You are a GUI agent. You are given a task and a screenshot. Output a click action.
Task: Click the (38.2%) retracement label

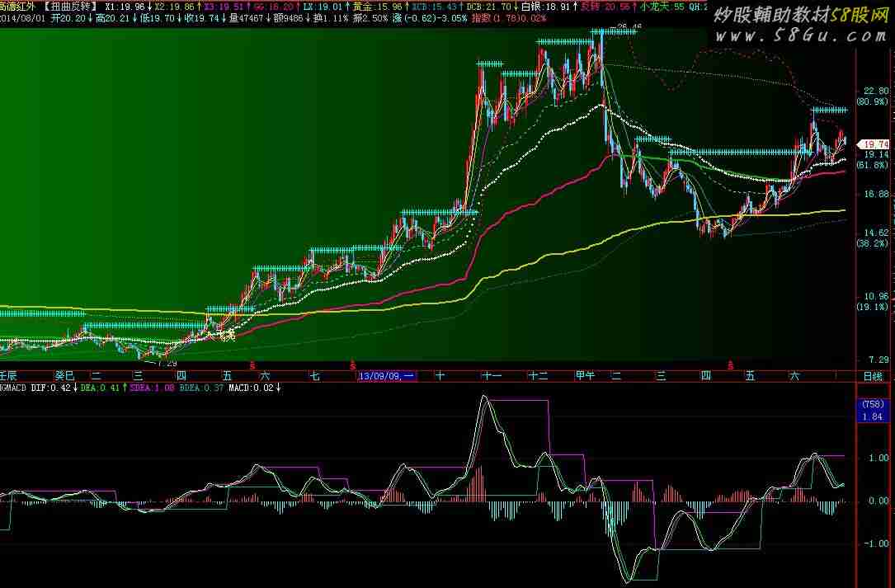[x=873, y=244]
